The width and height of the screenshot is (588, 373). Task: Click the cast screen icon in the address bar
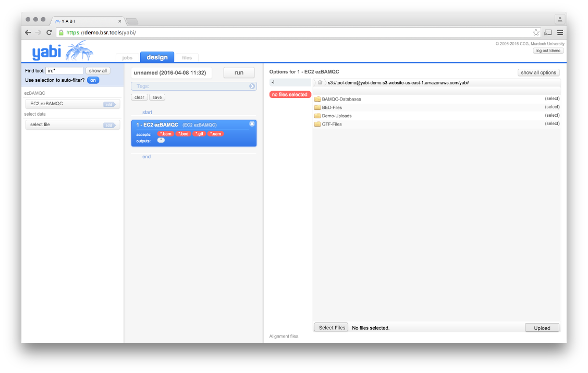(548, 33)
